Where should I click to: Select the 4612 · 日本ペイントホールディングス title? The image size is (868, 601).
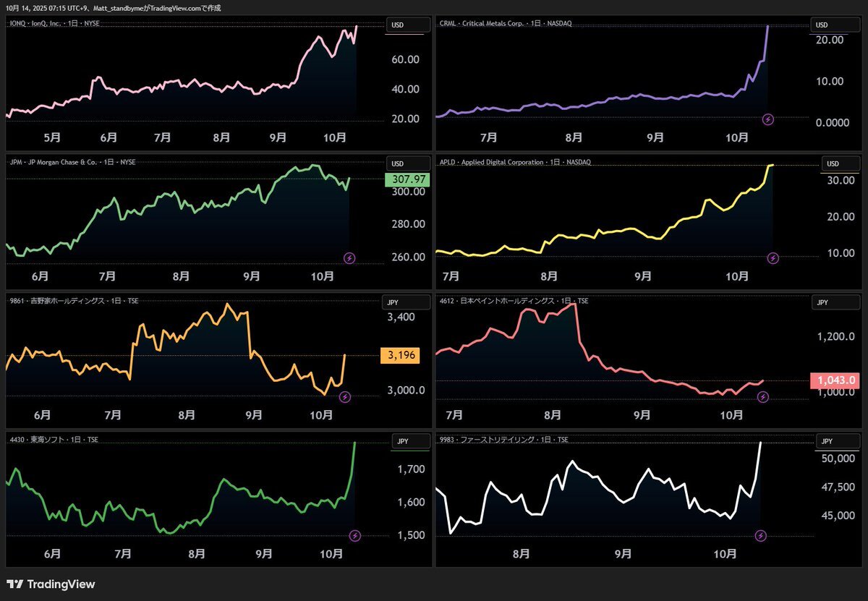pos(514,300)
